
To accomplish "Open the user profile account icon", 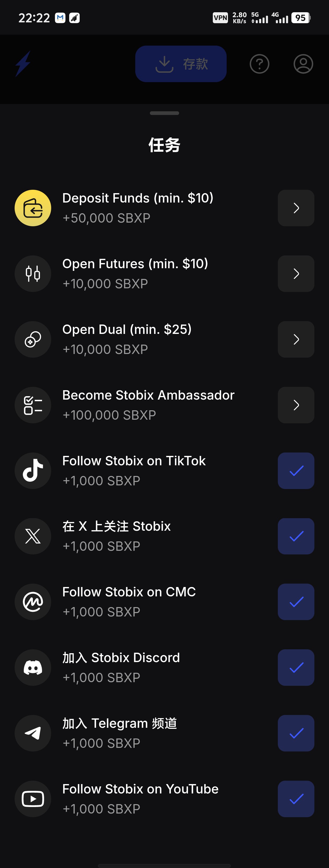I will coord(303,64).
